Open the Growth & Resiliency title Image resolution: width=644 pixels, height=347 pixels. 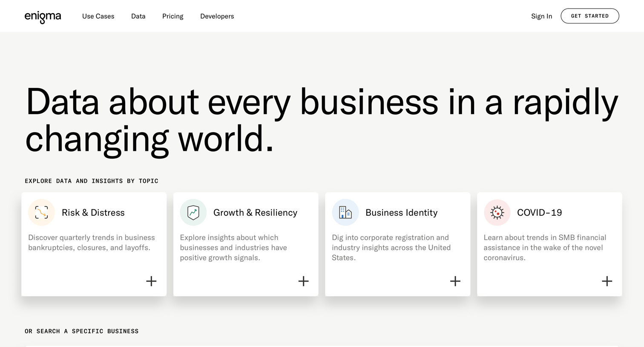point(255,212)
